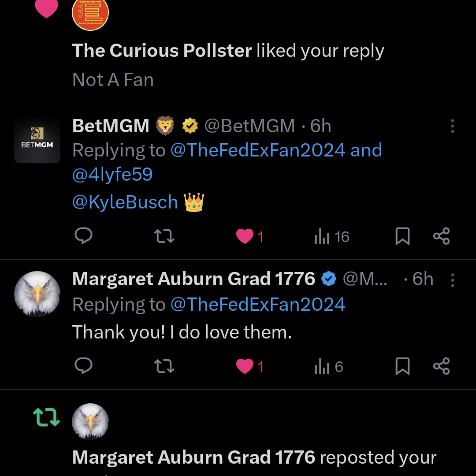Open more options for BetMGM tweet
Viewport: 476px width, 476px height.
(x=452, y=126)
